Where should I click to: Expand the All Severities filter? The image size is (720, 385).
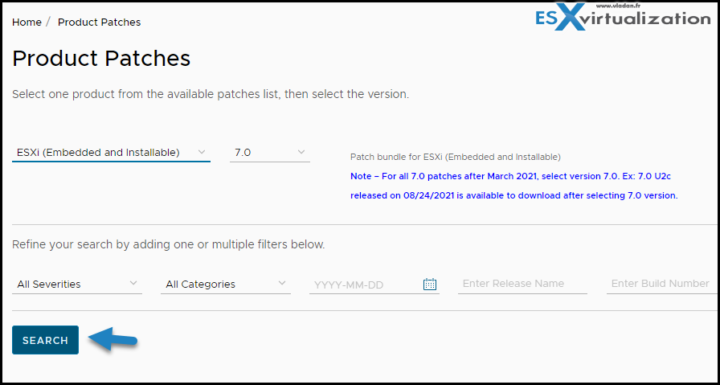pos(77,284)
